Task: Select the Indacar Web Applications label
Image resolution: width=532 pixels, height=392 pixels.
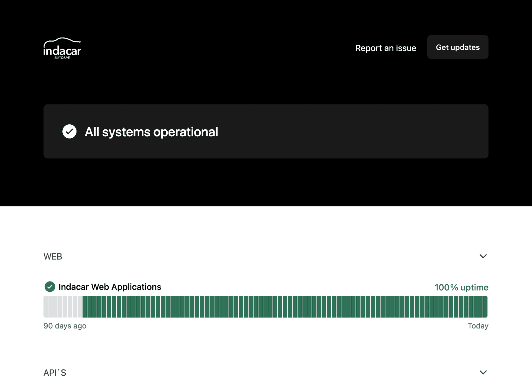Action: 110,287
